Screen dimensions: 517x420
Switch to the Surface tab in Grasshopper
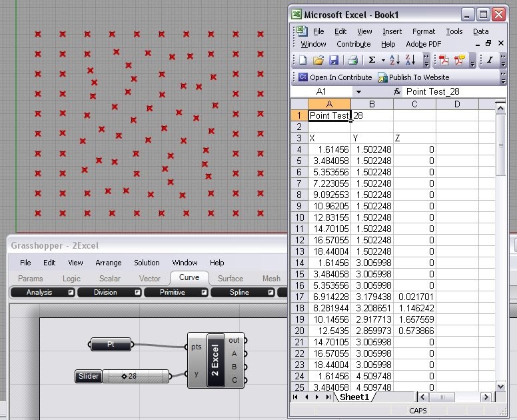tap(231, 279)
